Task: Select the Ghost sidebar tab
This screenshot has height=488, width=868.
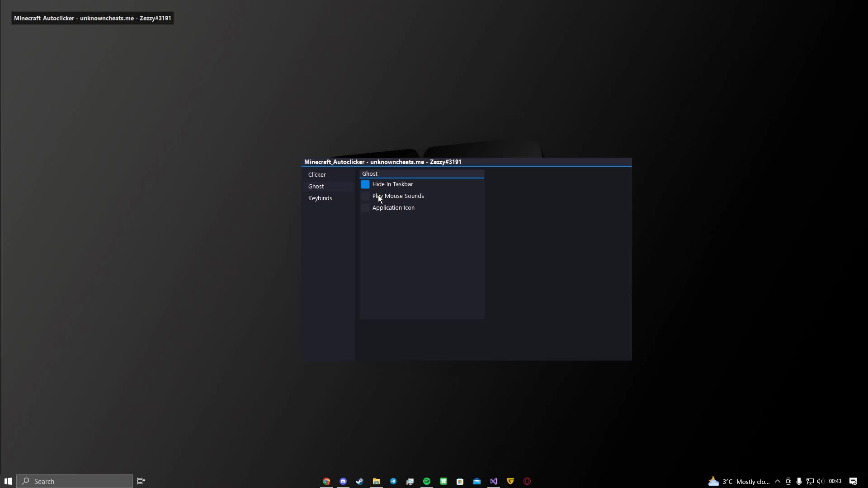Action: click(316, 187)
